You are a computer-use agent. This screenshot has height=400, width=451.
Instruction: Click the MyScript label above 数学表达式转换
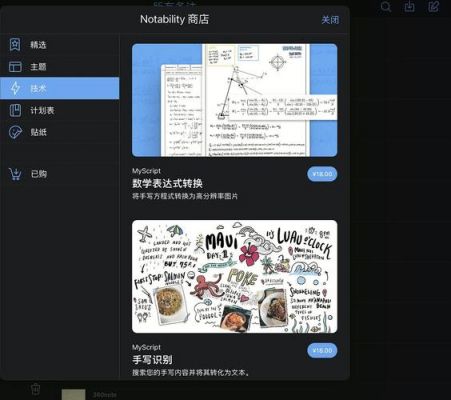(x=146, y=171)
